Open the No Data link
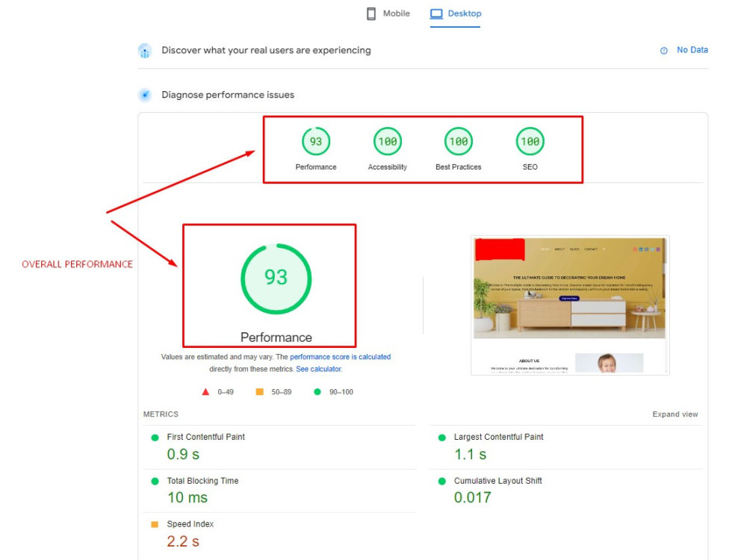The image size is (747, 560). pos(692,50)
